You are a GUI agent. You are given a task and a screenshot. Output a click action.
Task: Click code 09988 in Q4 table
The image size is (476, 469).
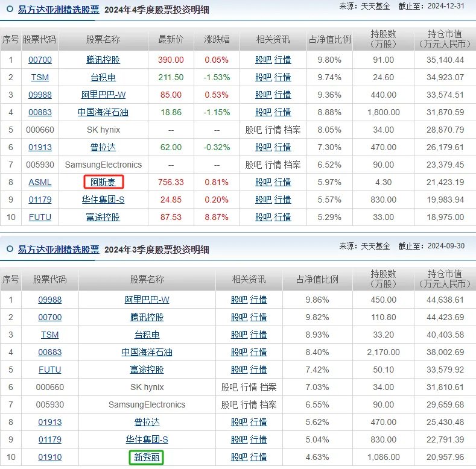tap(40, 95)
